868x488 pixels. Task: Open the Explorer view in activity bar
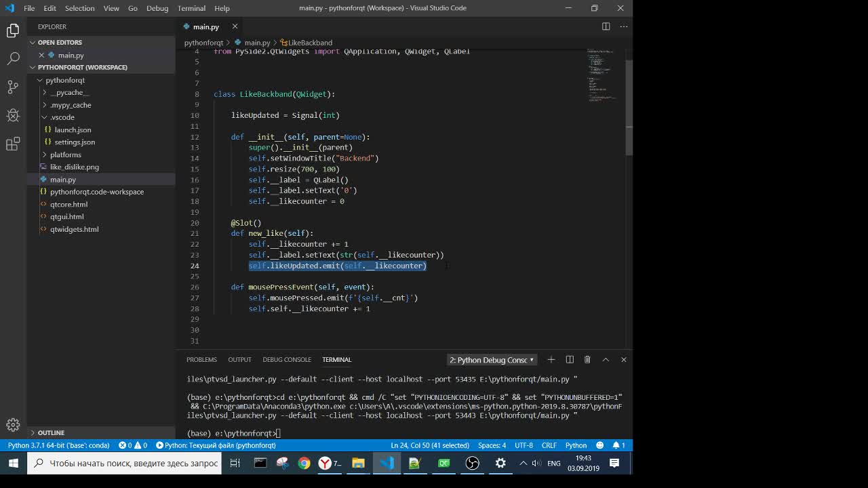coord(13,30)
